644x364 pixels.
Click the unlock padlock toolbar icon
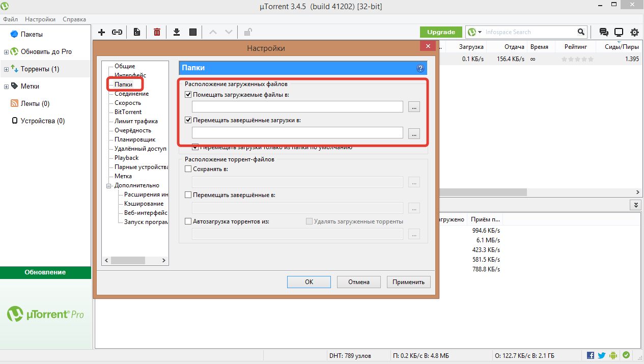pos(248,32)
